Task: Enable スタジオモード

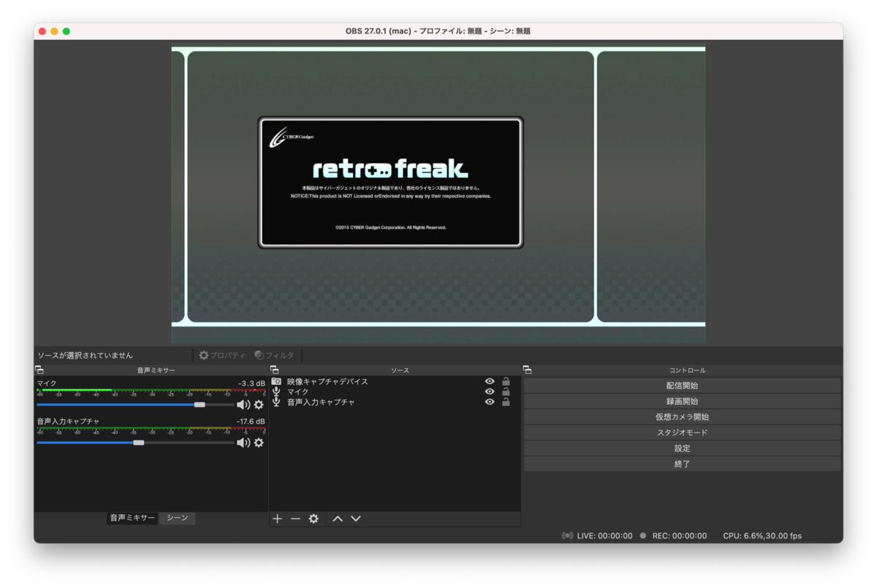Action: (682, 432)
